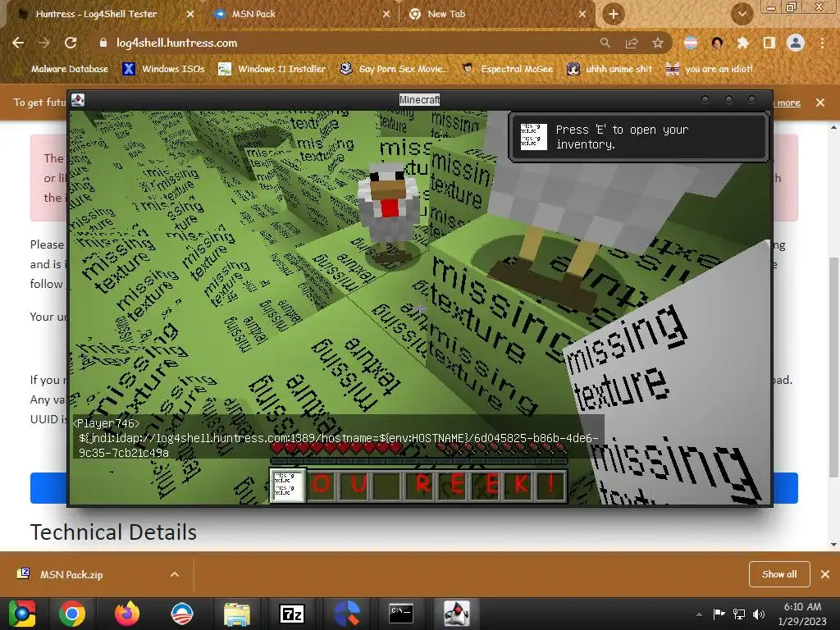The height and width of the screenshot is (630, 840).
Task: Click the address bar URL field
Action: (x=343, y=43)
